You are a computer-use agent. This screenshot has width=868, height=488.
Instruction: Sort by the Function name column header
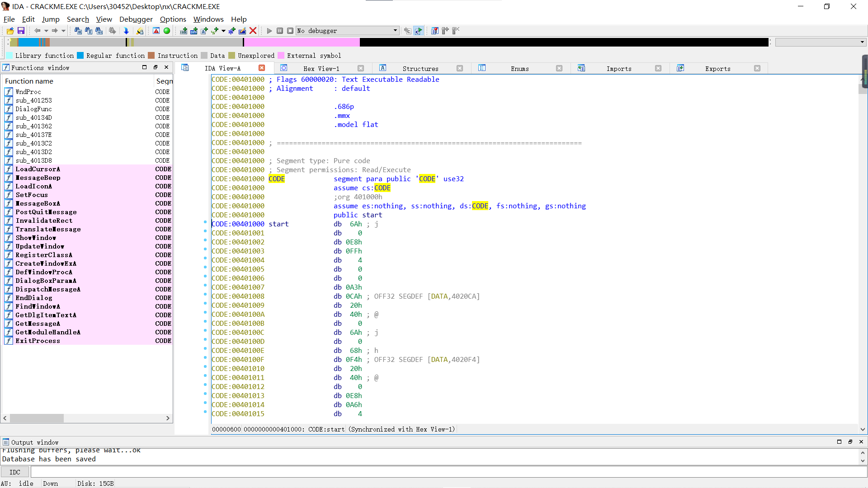click(78, 81)
